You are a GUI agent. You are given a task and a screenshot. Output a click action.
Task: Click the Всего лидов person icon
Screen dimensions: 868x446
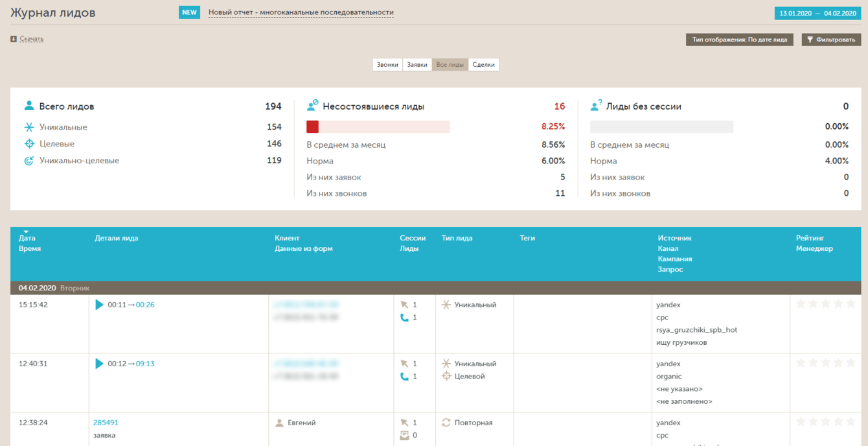(x=29, y=106)
